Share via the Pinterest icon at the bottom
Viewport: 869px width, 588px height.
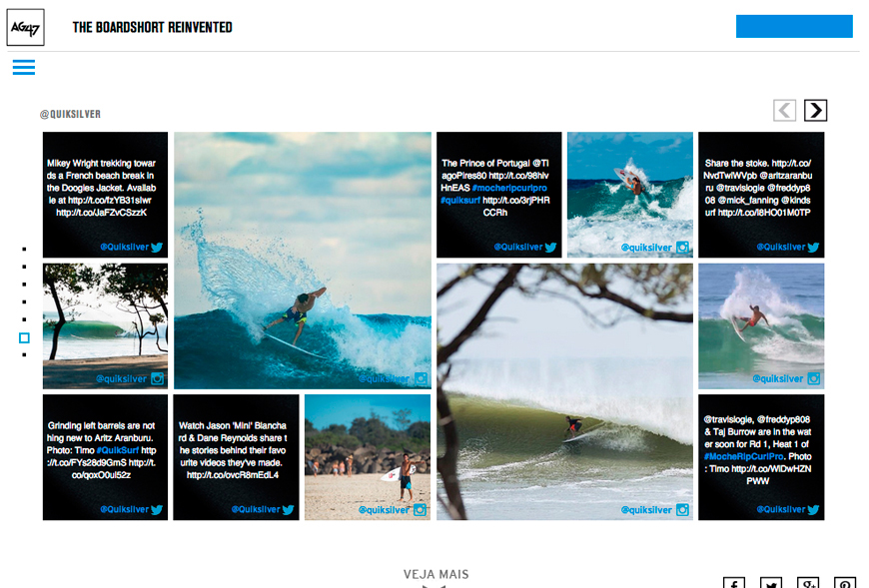tap(845, 582)
